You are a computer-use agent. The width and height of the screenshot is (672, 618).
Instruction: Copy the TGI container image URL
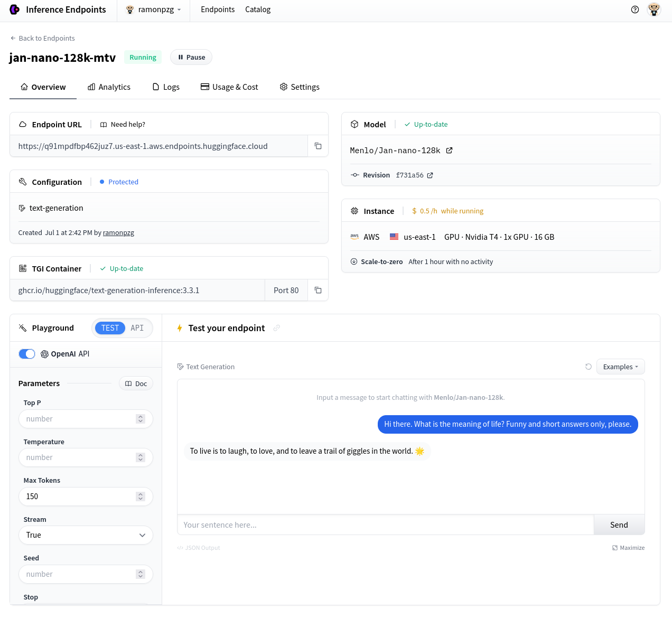click(318, 291)
